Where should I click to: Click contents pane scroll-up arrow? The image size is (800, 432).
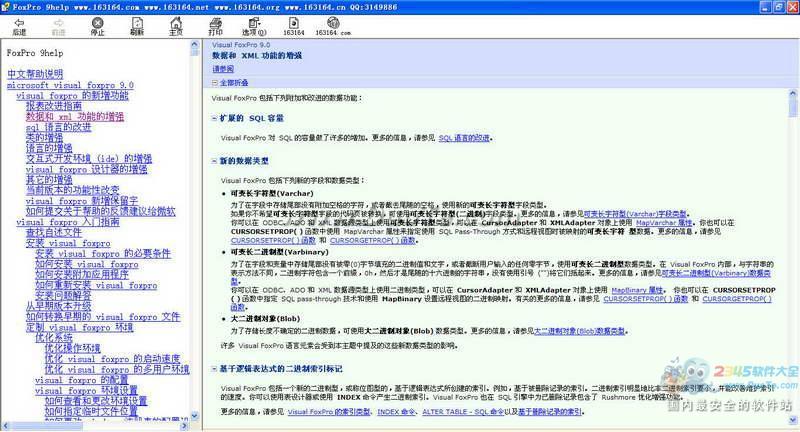(194, 45)
